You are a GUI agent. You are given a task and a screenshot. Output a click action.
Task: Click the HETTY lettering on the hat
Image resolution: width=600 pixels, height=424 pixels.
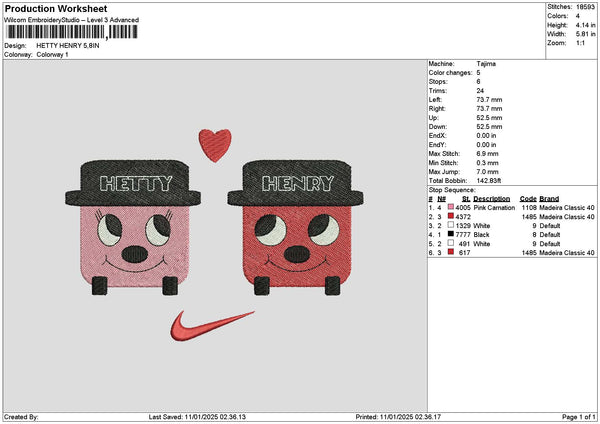point(136,184)
